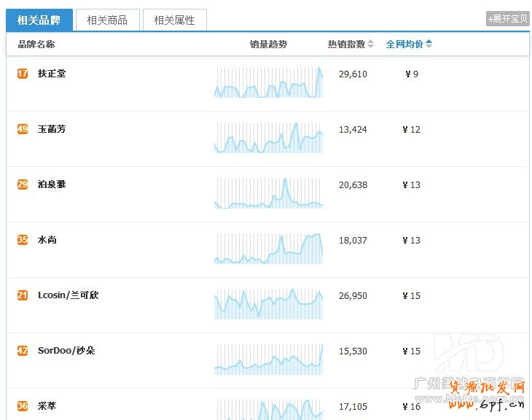Click rank badge 29 for 泊泉雅
This screenshot has width=532, height=420.
(x=23, y=184)
